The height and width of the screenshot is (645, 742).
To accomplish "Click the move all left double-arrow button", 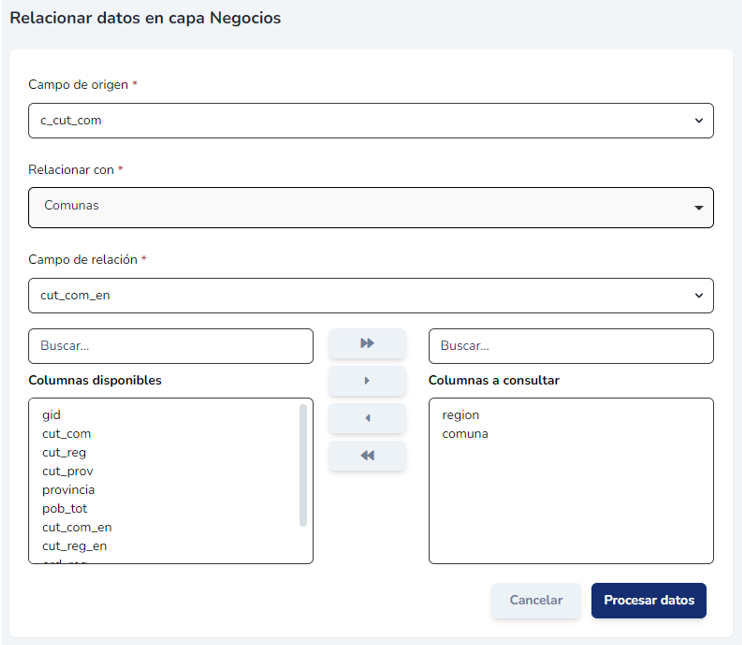I will [367, 456].
